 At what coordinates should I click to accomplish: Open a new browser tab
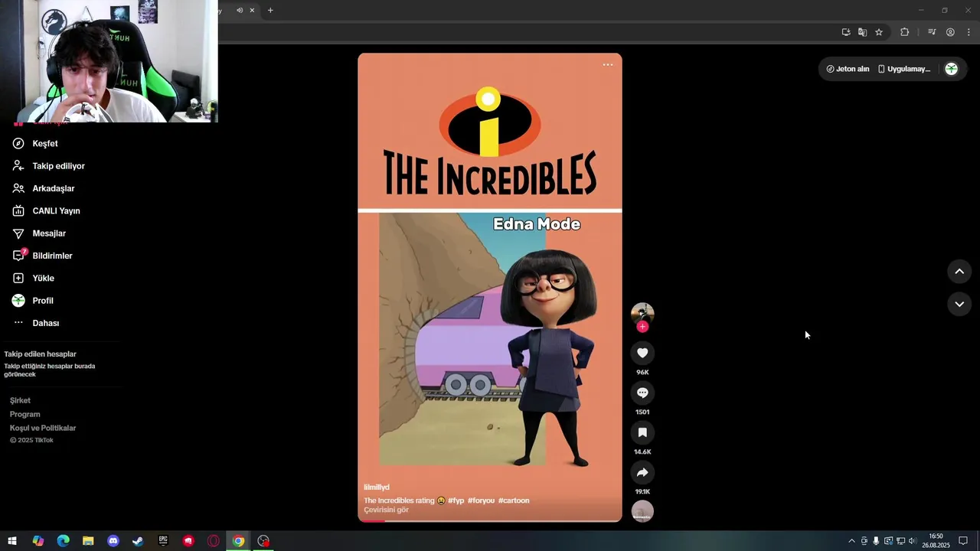[x=270, y=10]
